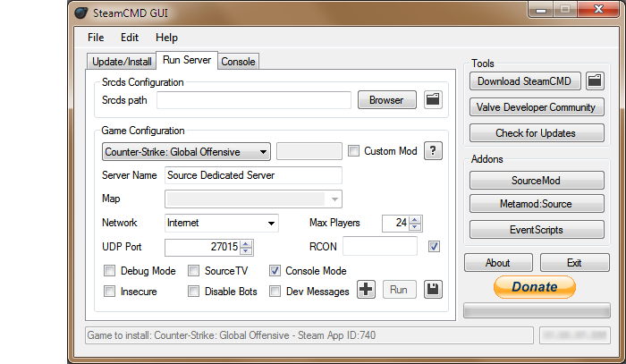Screen dimensions: 626x364
Task: Enable Debug Mode checkbox
Action: point(109,271)
